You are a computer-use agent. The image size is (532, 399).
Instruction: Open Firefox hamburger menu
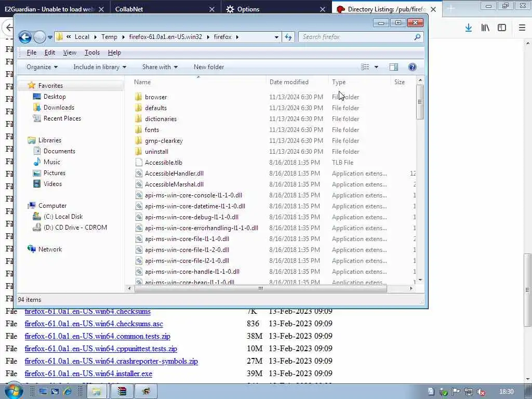(x=522, y=28)
